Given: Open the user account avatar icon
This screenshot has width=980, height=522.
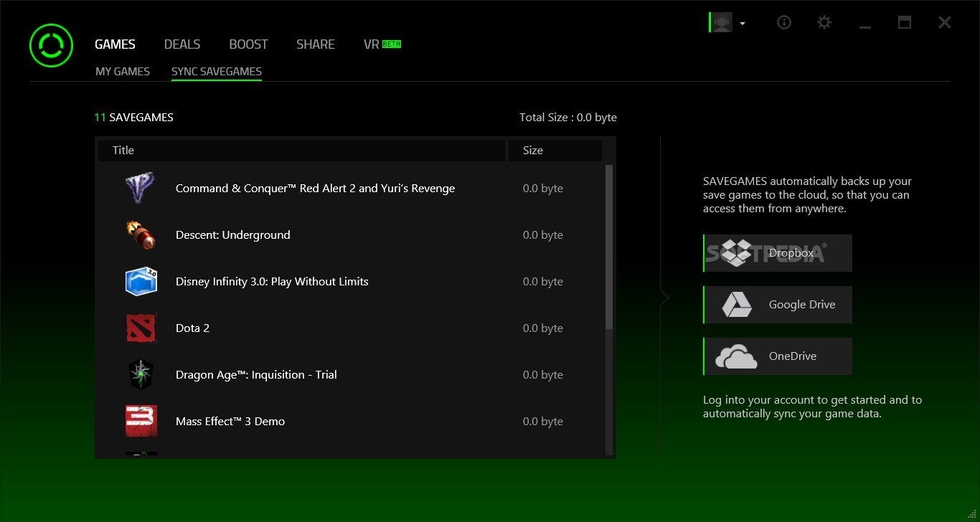Looking at the screenshot, I should coord(720,22).
